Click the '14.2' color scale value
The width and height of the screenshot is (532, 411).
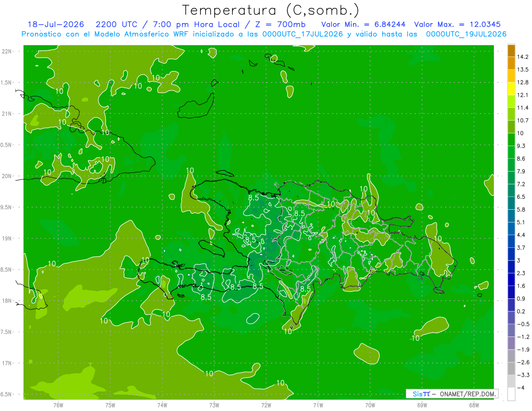click(523, 57)
